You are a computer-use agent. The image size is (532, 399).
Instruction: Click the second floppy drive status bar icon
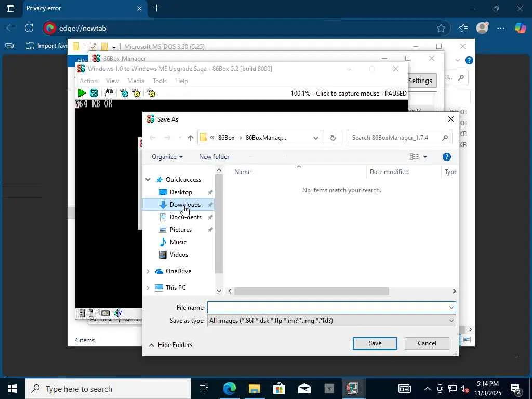pyautogui.click(x=93, y=313)
